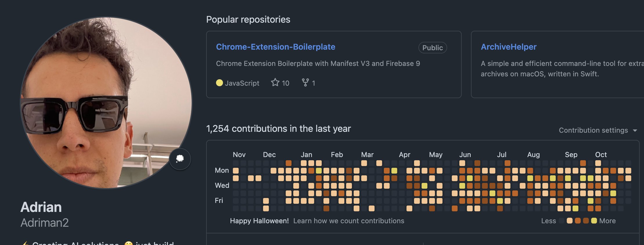Click the star count 10 on the repository card

(285, 83)
